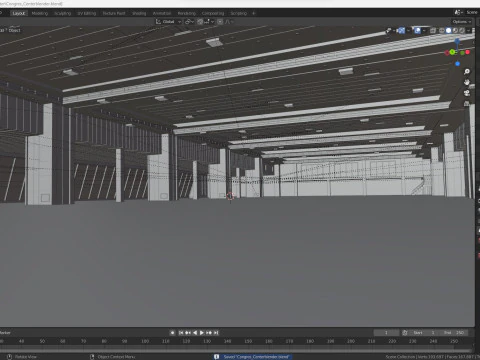The image size is (480, 360).
Task: Open the Global transform orientation dropdown
Action: pyautogui.click(x=169, y=22)
